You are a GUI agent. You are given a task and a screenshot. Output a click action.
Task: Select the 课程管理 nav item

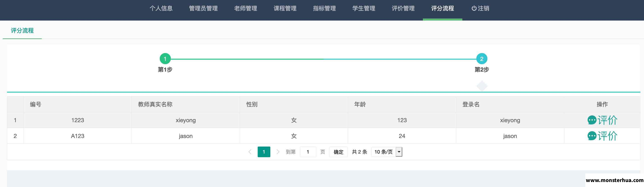(285, 9)
